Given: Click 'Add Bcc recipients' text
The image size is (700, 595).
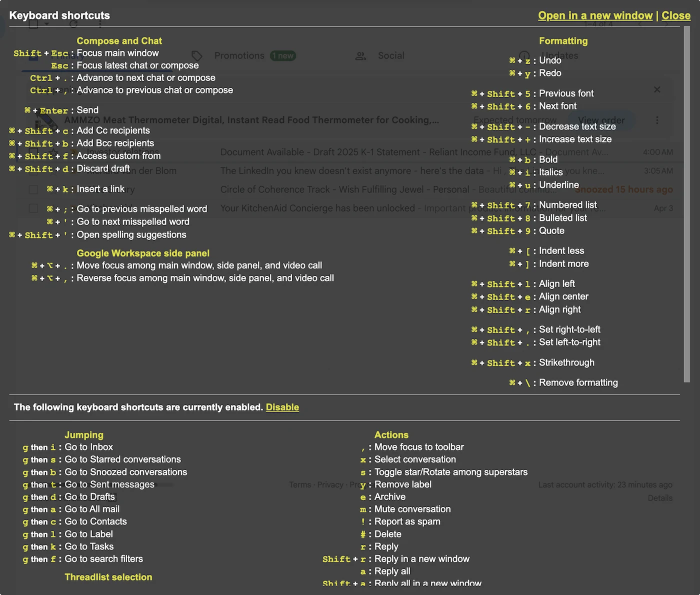Looking at the screenshot, I should pos(115,143).
